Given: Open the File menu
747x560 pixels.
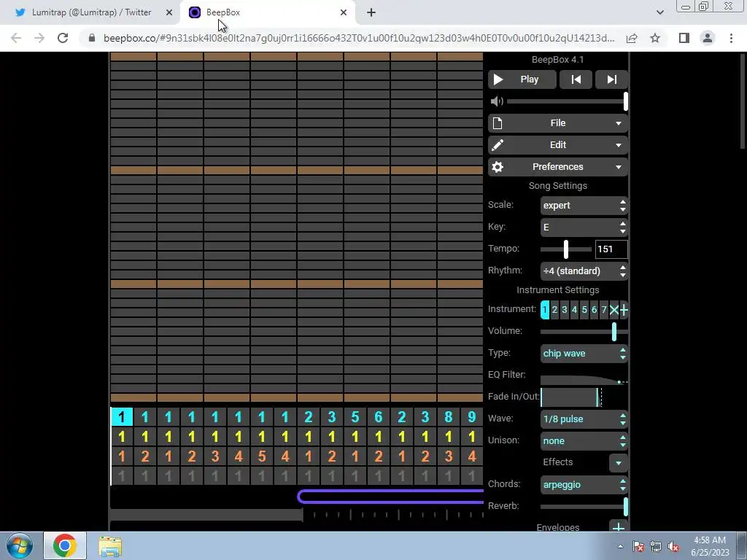Looking at the screenshot, I should point(558,123).
